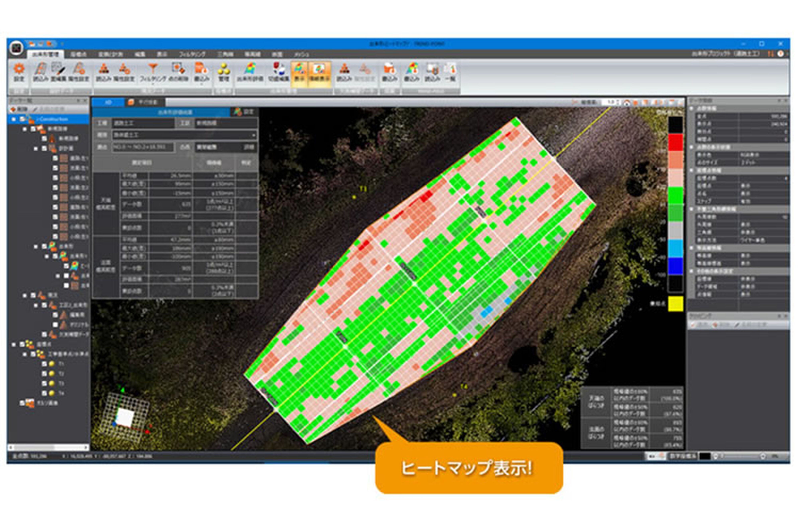
Task: Open the フィルタリング ribbon tab
Action: point(192,54)
